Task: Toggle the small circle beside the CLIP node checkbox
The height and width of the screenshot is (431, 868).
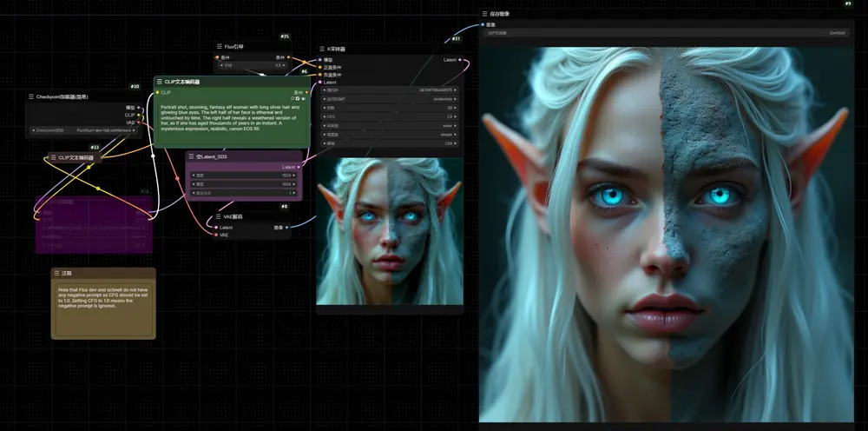Action: (x=293, y=98)
